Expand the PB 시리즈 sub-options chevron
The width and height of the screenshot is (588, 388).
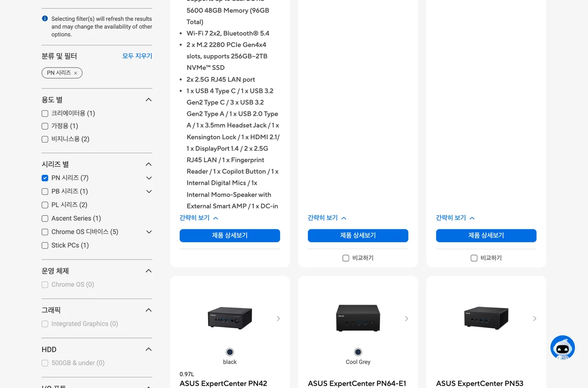[149, 191]
